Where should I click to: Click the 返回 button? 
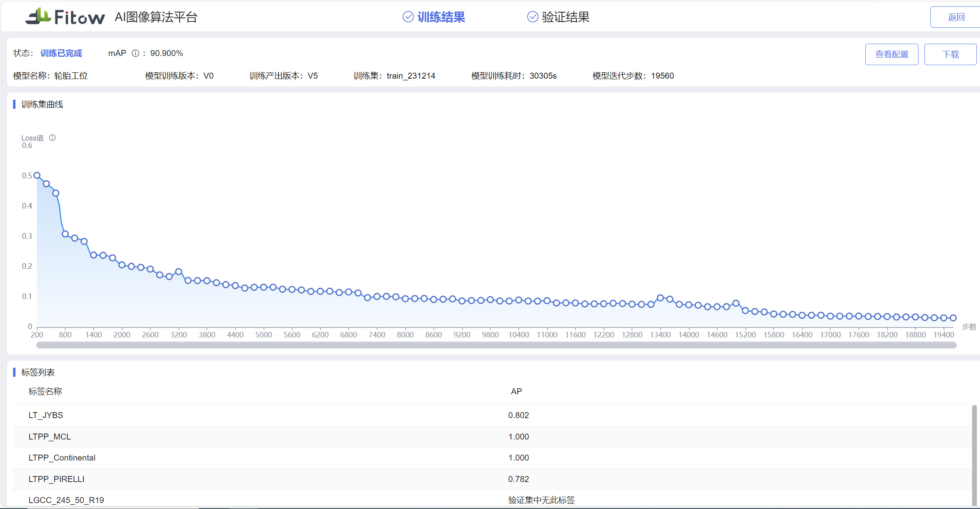coord(955,17)
